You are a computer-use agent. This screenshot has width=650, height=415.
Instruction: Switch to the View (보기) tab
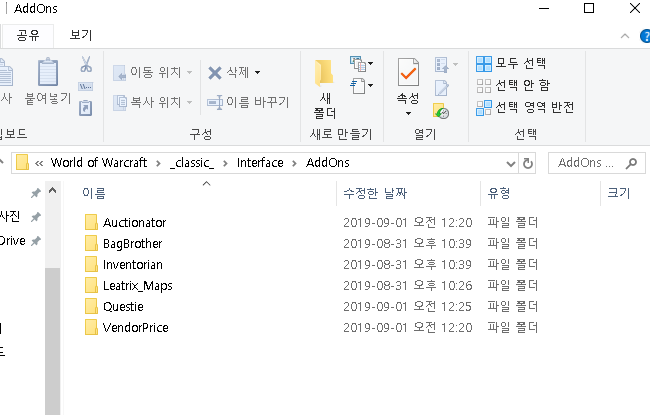[81, 35]
